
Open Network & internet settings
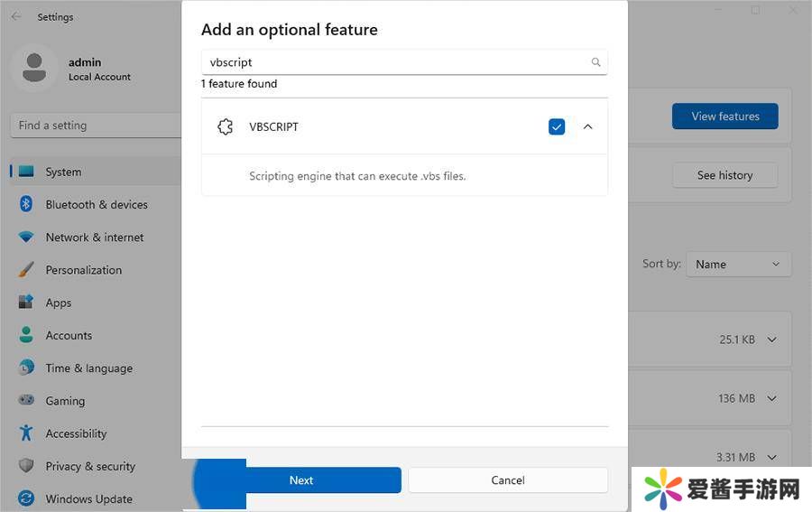point(95,237)
